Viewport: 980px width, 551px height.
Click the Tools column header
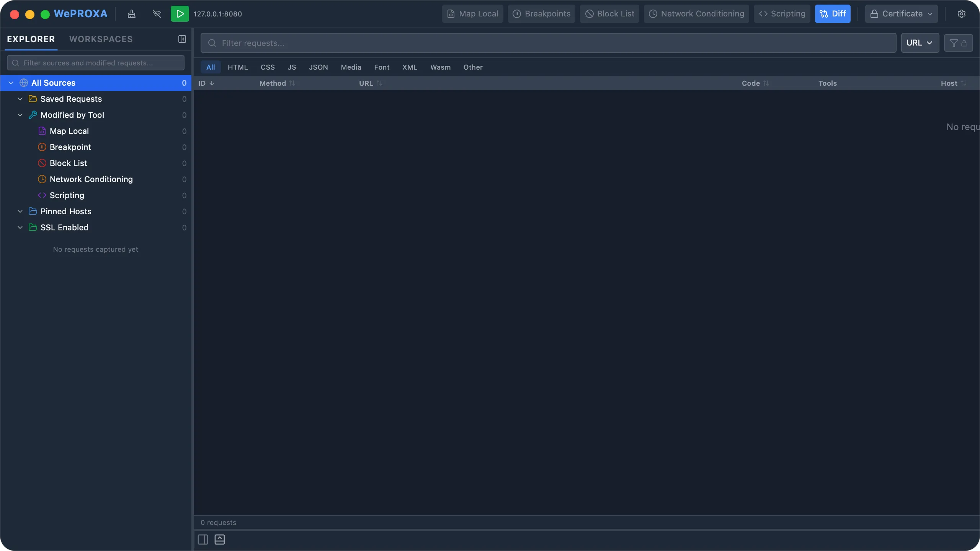point(827,83)
